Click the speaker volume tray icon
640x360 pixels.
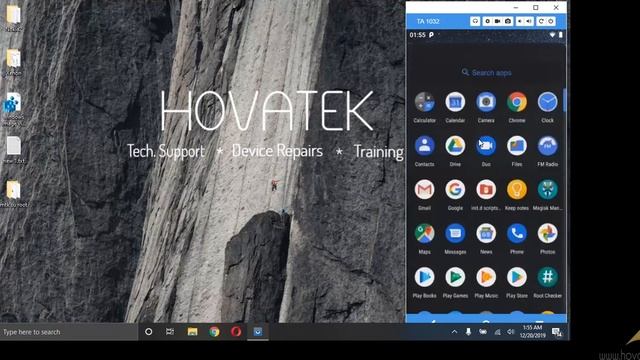click(511, 332)
